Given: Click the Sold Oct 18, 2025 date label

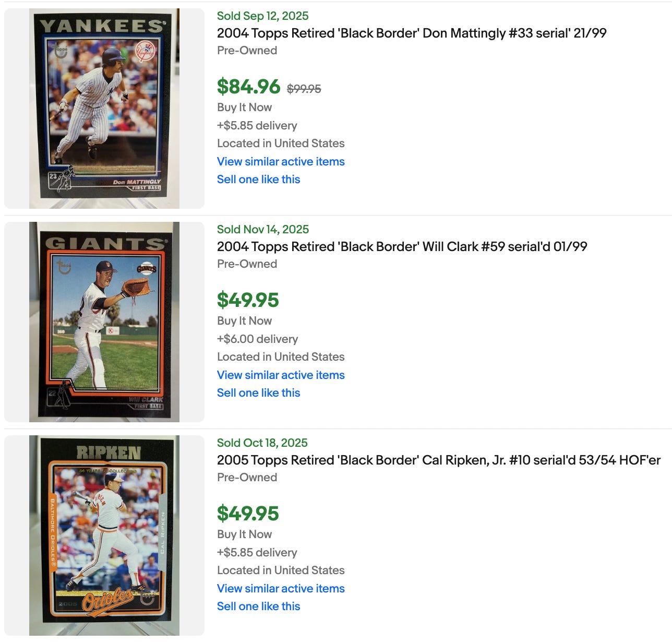Looking at the screenshot, I should pyautogui.click(x=262, y=443).
